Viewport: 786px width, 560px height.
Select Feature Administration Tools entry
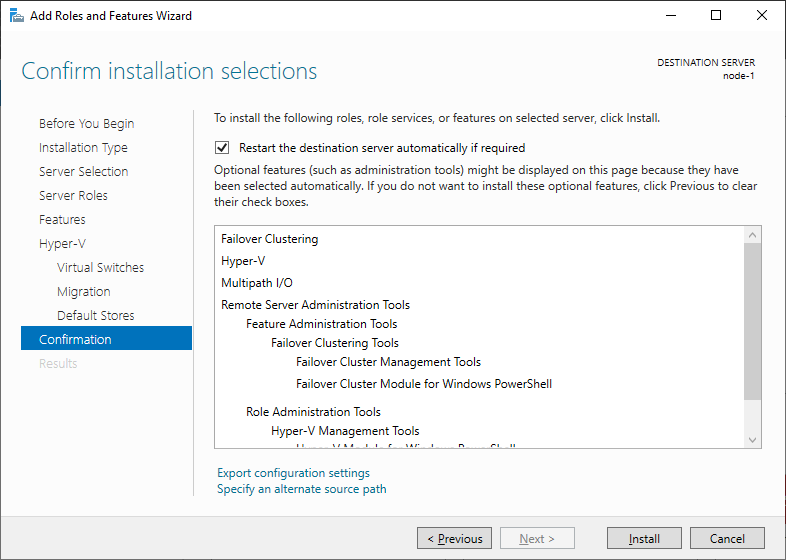tap(321, 324)
